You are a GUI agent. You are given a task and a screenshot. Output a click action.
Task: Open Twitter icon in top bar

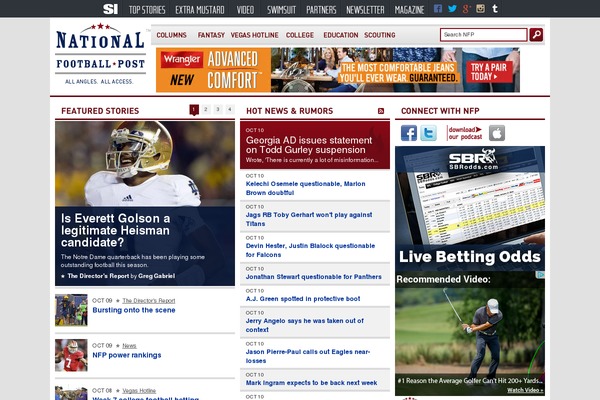tap(452, 8)
